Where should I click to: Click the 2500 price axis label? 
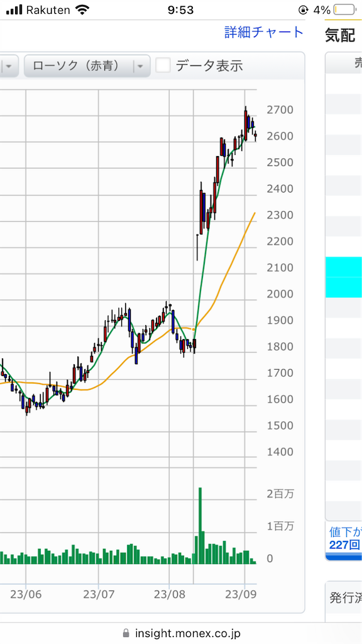coord(280,162)
